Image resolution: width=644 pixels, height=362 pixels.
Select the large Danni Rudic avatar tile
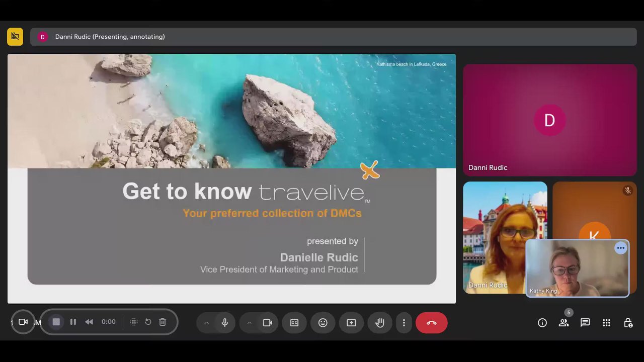tap(550, 120)
